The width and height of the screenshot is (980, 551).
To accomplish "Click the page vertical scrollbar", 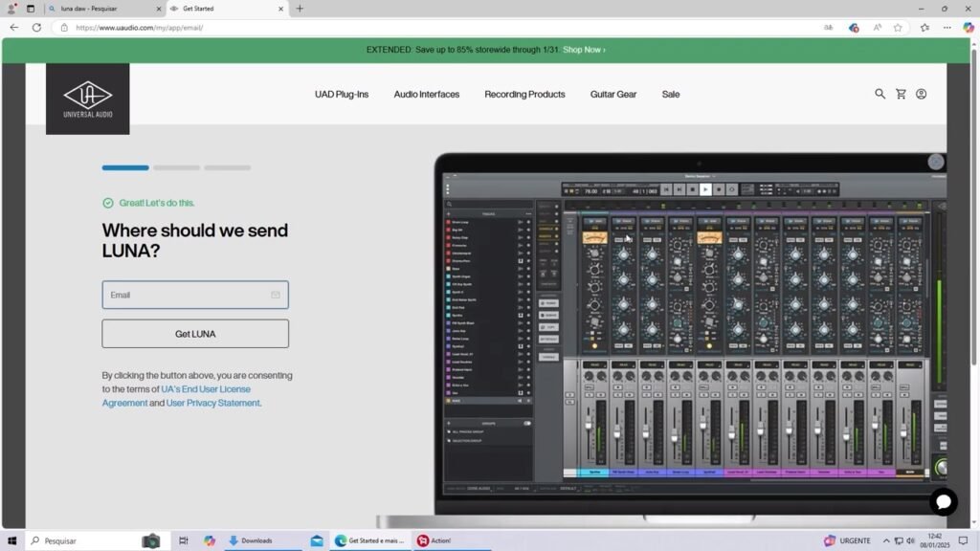I will coord(974,207).
